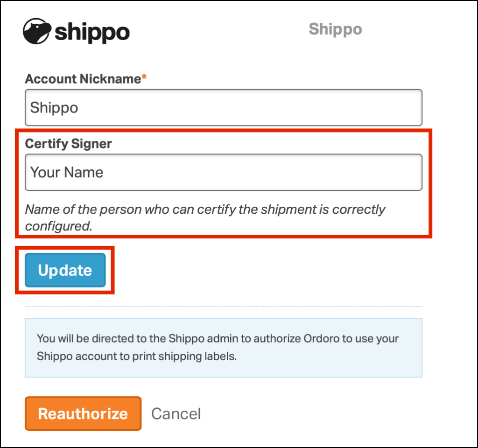Cancel editing the Shippo account
478x448 pixels.
coord(176,414)
